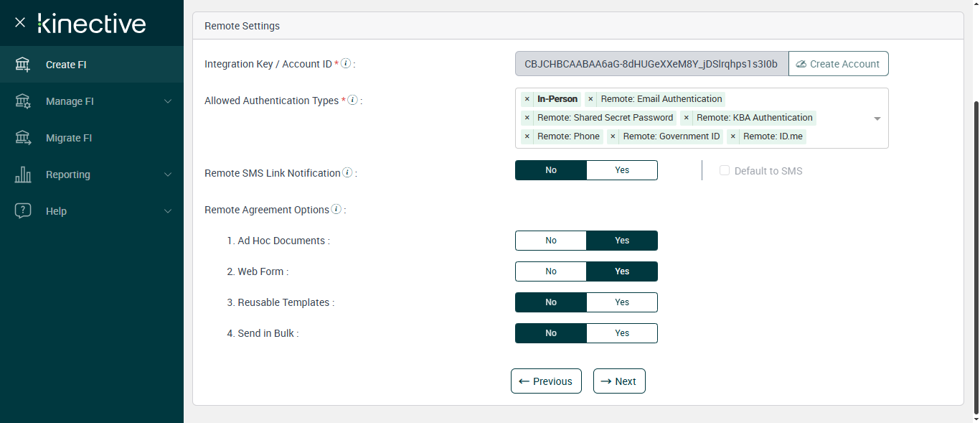Expand the Reporting menu chevron
The width and height of the screenshot is (980, 423).
(x=168, y=175)
